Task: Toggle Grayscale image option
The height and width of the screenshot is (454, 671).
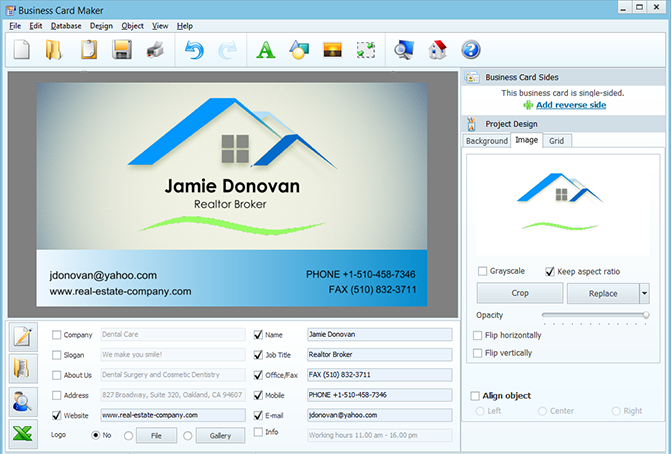Action: click(x=482, y=271)
